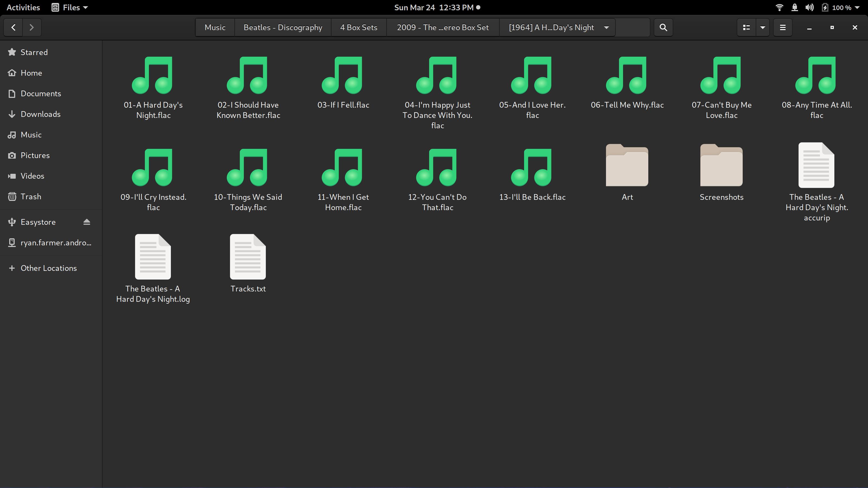Expand current folder path dropdown arrow
This screenshot has height=488, width=868.
pyautogui.click(x=607, y=27)
